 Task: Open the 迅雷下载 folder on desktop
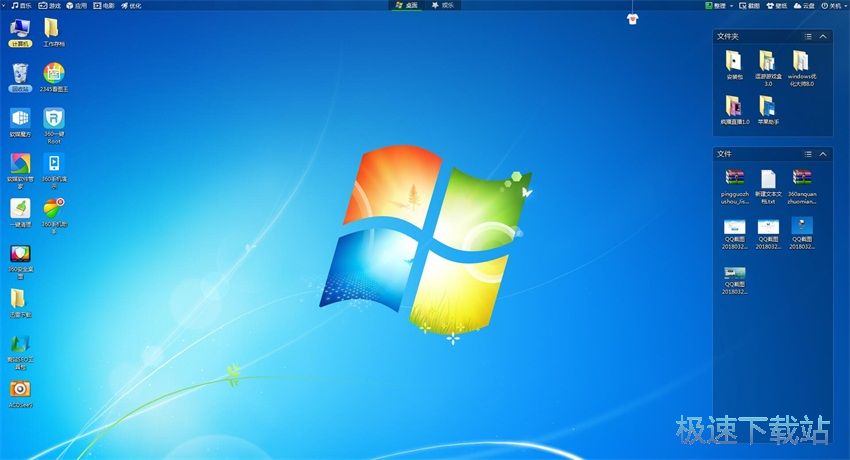pyautogui.click(x=20, y=303)
